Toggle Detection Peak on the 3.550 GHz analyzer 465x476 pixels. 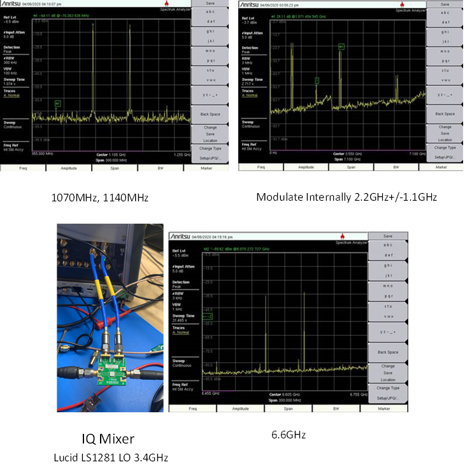click(x=250, y=50)
